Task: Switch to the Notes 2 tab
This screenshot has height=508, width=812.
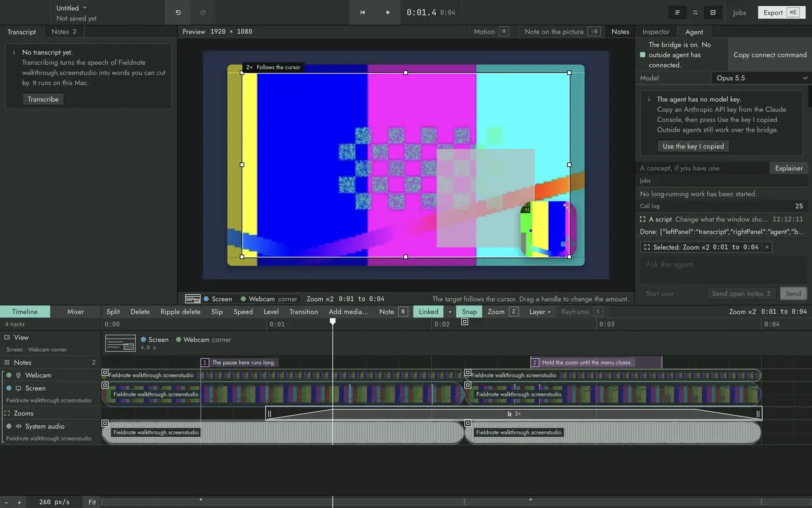Action: (x=64, y=32)
